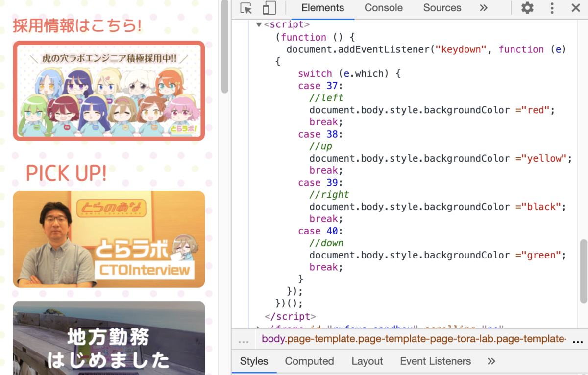The height and width of the screenshot is (375, 588).
Task: Open the 地方勤務はじめました banner
Action: tap(109, 338)
